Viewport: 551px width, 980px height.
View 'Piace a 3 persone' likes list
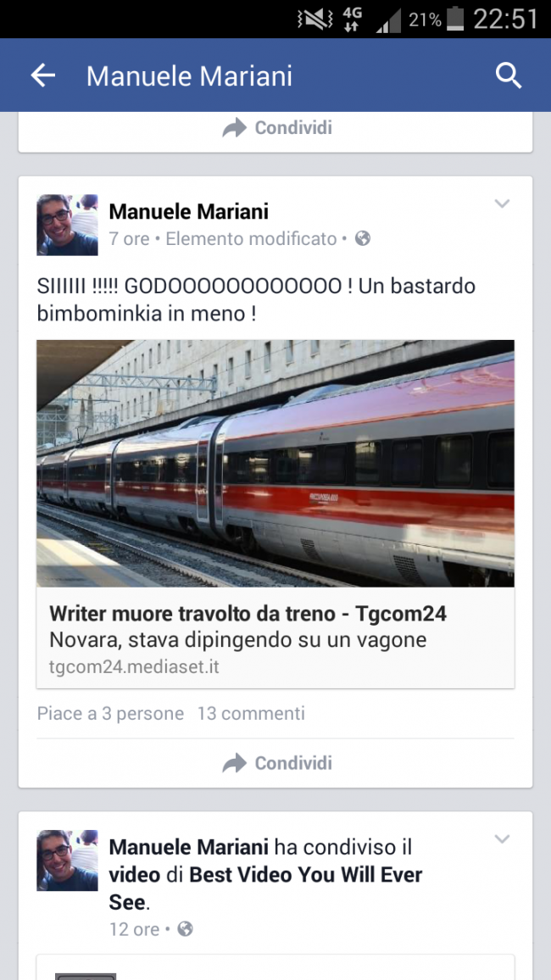pyautogui.click(x=110, y=713)
